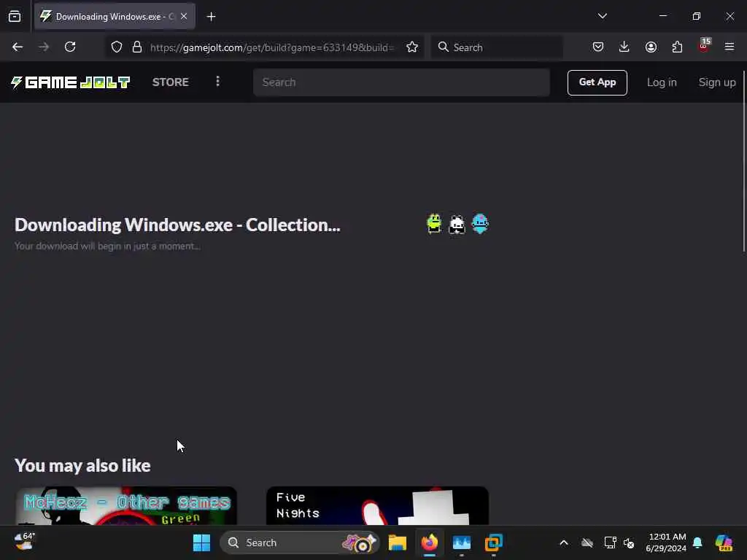Open extensions puzzle icon

(677, 47)
